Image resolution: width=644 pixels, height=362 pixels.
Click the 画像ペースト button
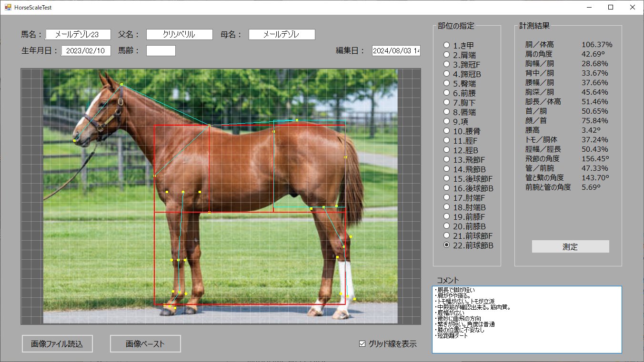[145, 344]
